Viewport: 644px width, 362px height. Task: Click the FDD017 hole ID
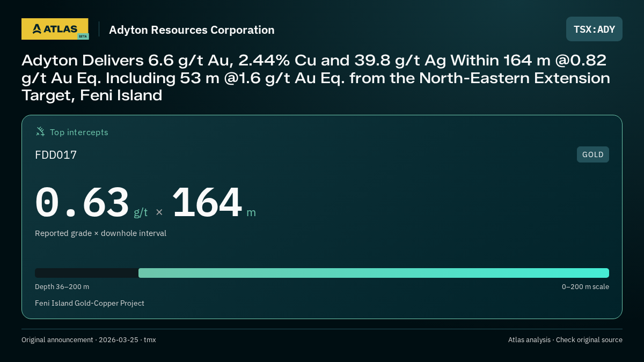click(x=56, y=155)
